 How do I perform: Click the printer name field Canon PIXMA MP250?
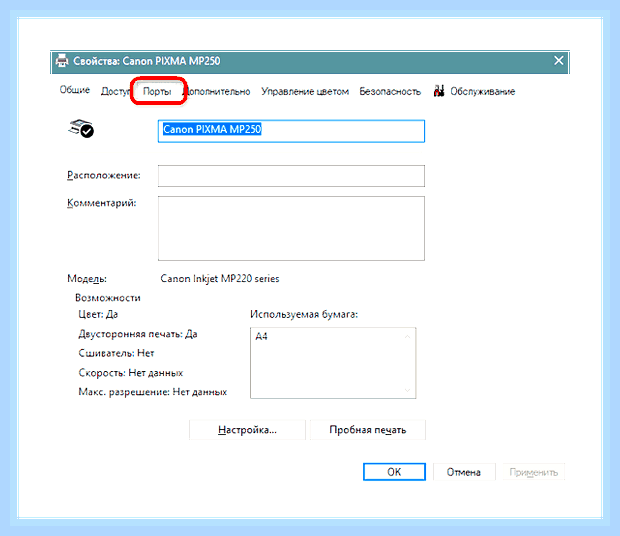click(x=291, y=131)
